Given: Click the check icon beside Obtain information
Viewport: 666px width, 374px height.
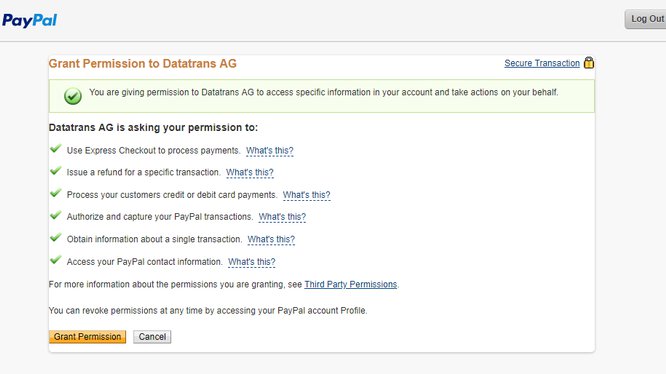Looking at the screenshot, I should tap(56, 238).
